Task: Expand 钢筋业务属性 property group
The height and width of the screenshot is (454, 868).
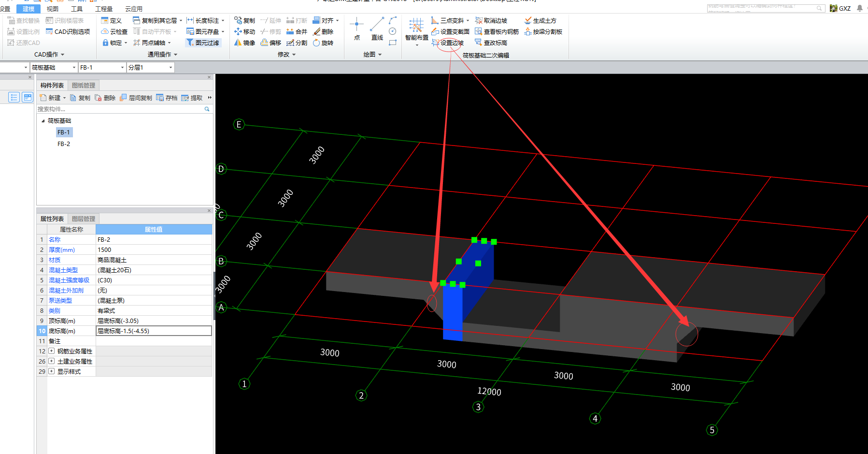Action: click(51, 351)
